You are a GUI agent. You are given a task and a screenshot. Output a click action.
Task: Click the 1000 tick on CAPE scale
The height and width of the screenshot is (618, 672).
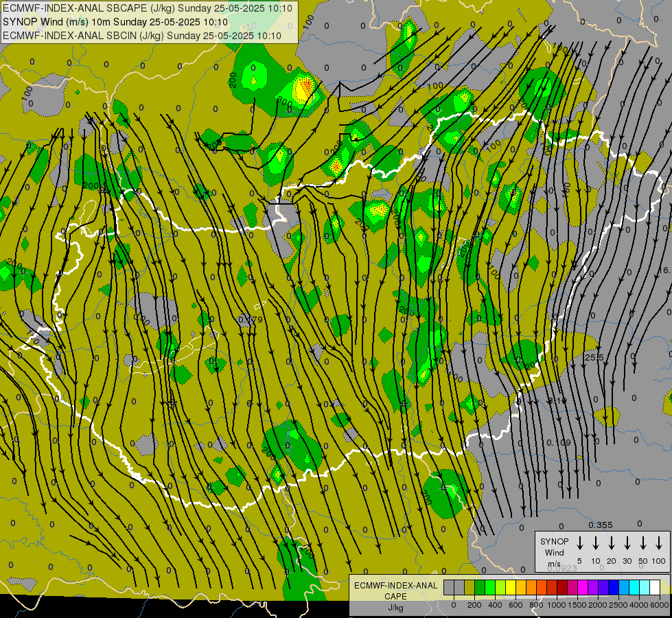coord(557,605)
